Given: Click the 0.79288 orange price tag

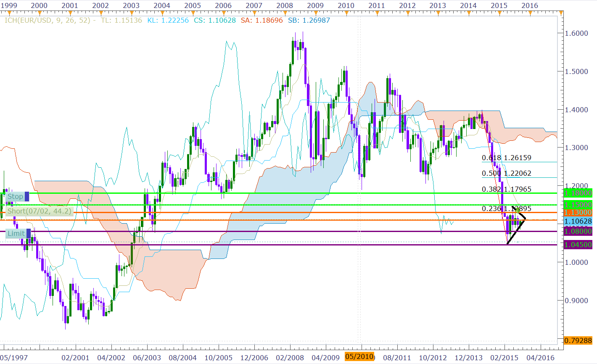Looking at the screenshot, I should pos(578,340).
